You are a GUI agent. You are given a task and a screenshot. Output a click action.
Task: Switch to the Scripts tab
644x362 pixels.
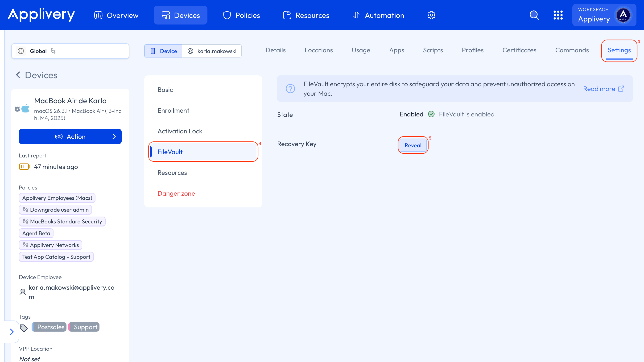click(x=433, y=50)
